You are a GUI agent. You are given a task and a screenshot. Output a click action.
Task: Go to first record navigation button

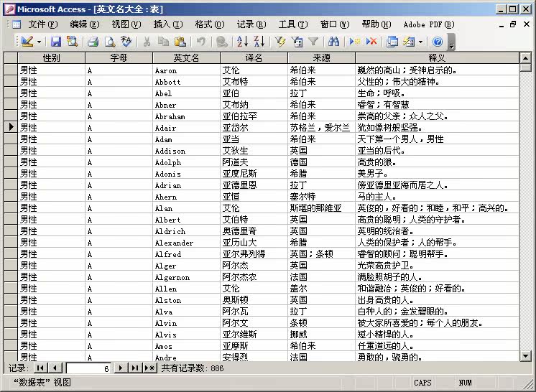coord(40,368)
